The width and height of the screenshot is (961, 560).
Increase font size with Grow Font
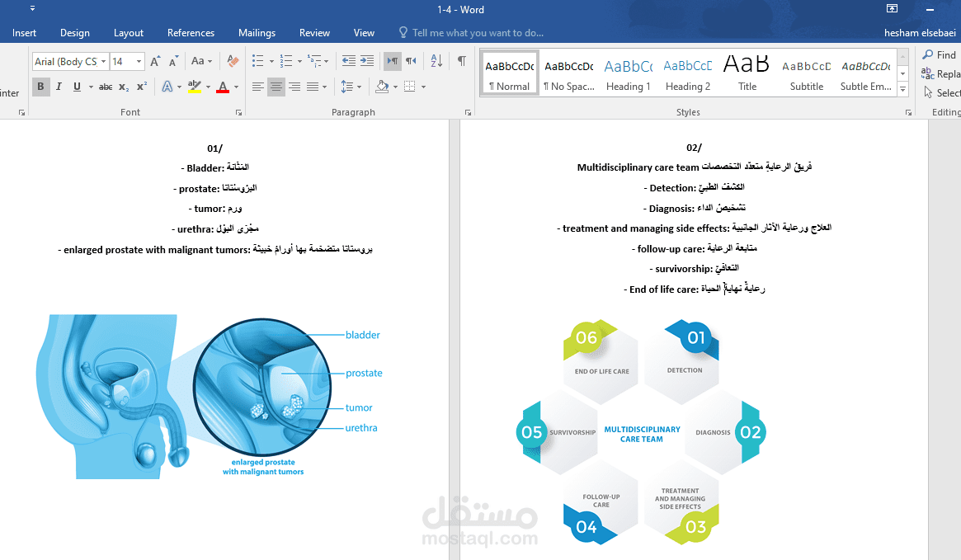pos(155,61)
